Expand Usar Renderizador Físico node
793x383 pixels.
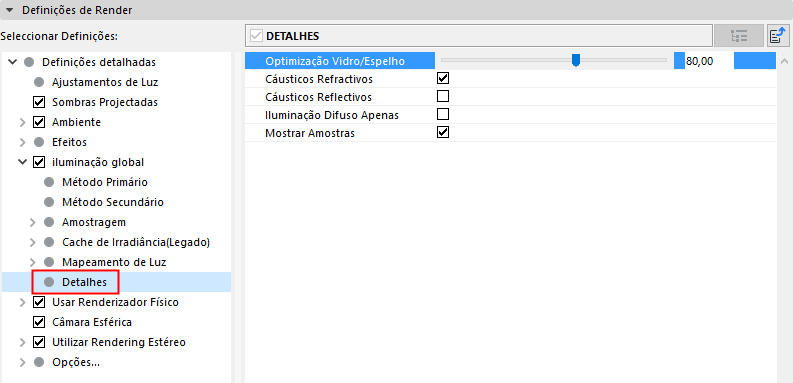click(22, 303)
